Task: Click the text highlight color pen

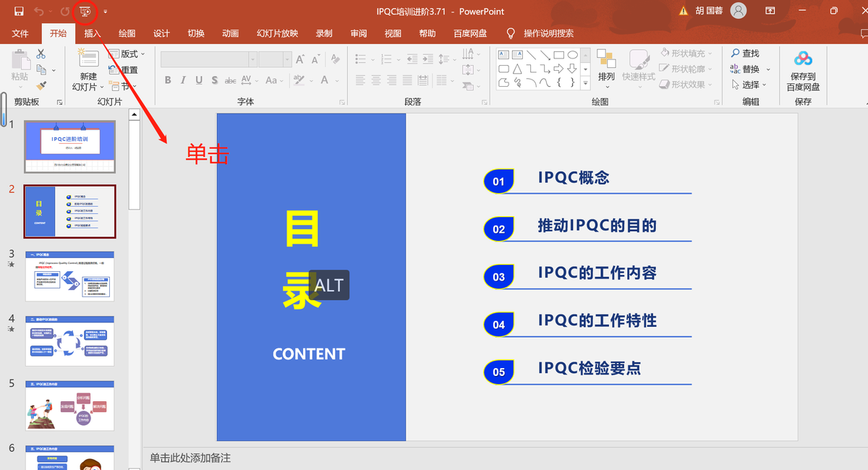Action: pyautogui.click(x=299, y=81)
